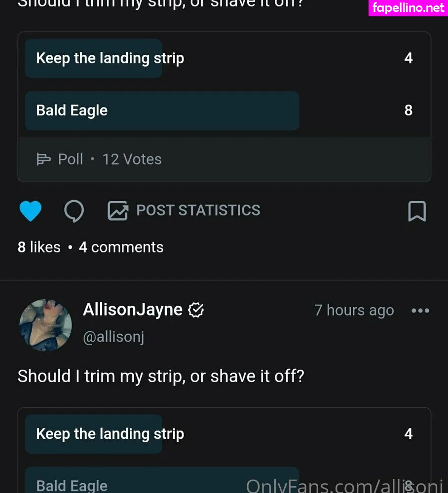Open AllisonJayne's profile picture
Viewport: 448px width, 493px height.
pyautogui.click(x=45, y=325)
